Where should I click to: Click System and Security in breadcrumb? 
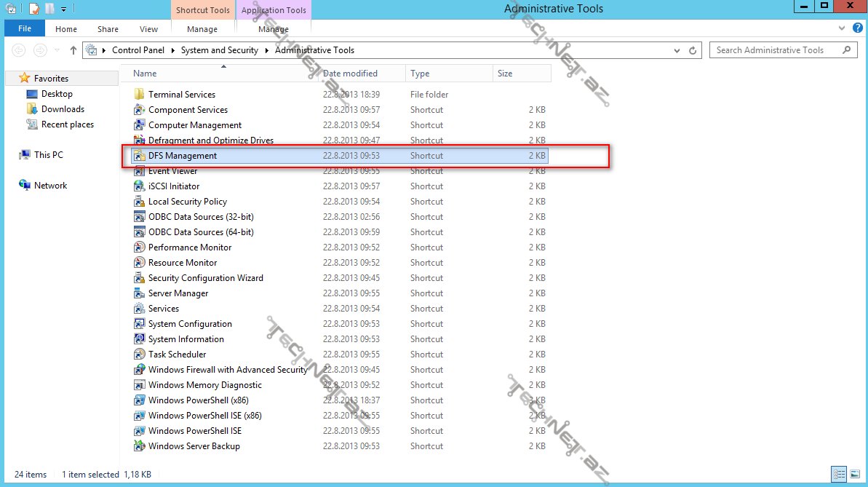pos(219,50)
